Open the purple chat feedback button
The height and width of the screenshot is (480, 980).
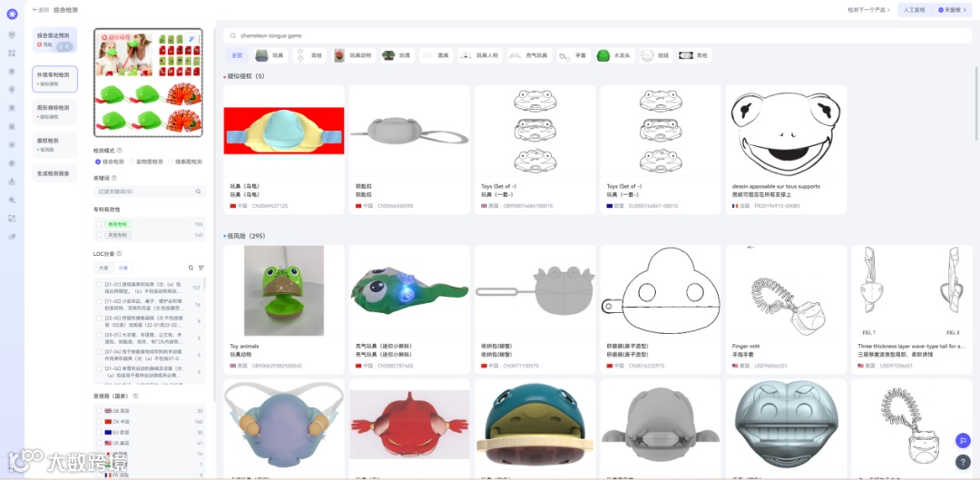[963, 440]
